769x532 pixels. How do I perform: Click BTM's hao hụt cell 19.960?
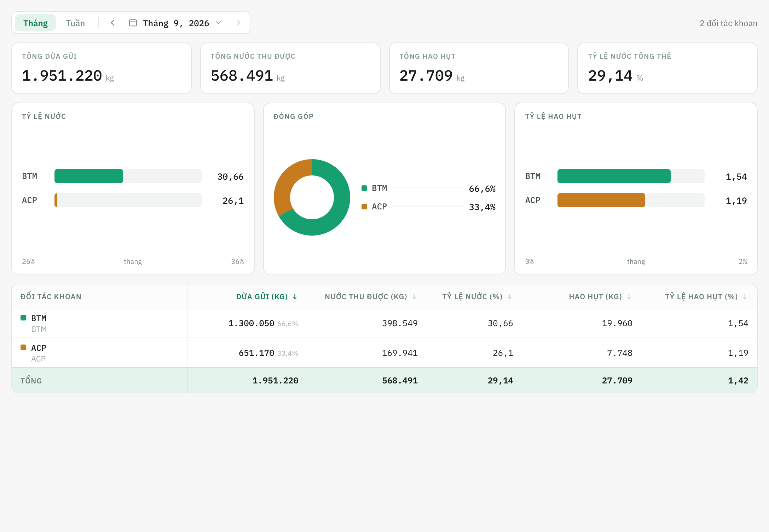point(617,323)
